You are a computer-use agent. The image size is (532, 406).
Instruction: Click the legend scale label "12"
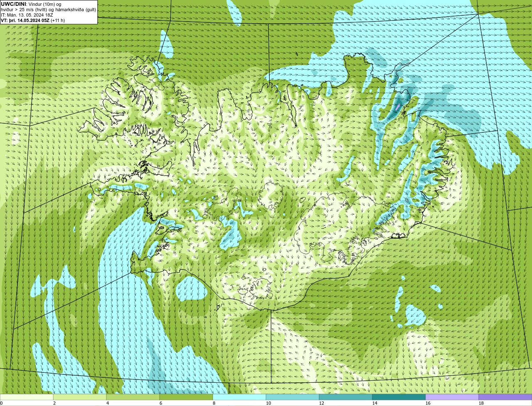pos(322,403)
